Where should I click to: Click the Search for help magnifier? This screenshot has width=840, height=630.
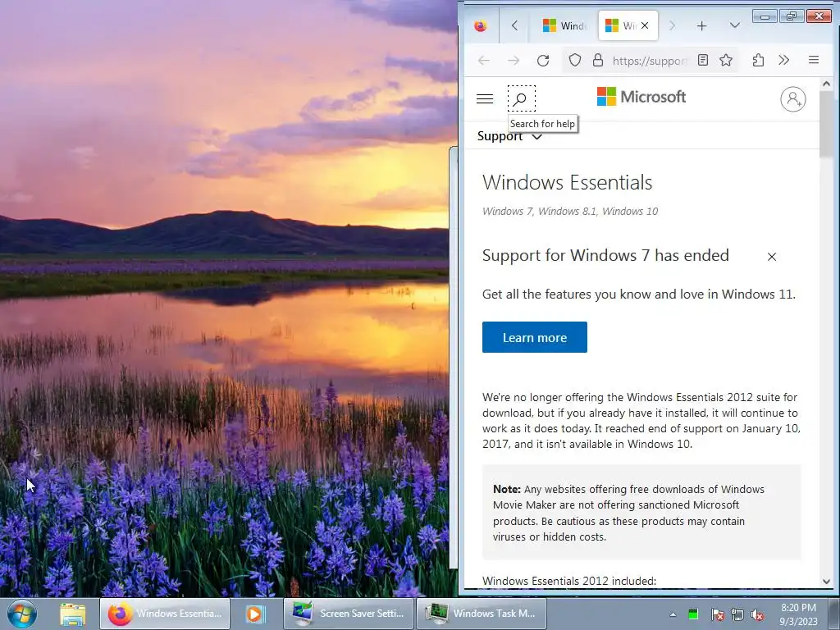(x=521, y=98)
